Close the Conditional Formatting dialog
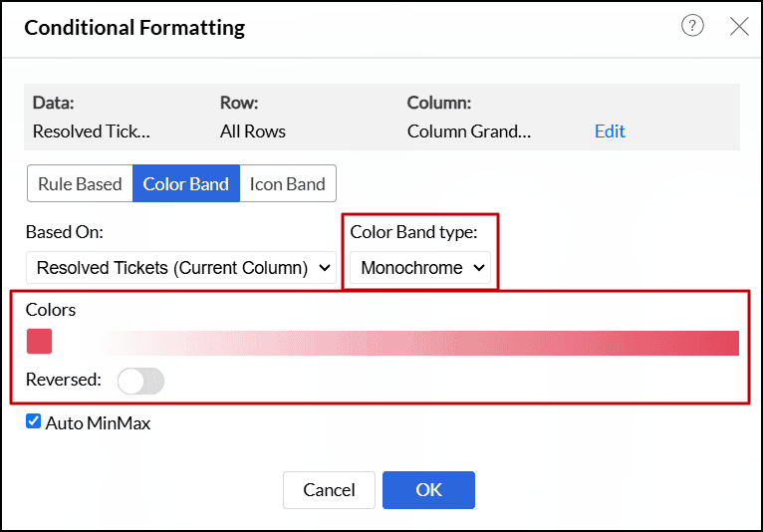The width and height of the screenshot is (763, 532). 739,27
